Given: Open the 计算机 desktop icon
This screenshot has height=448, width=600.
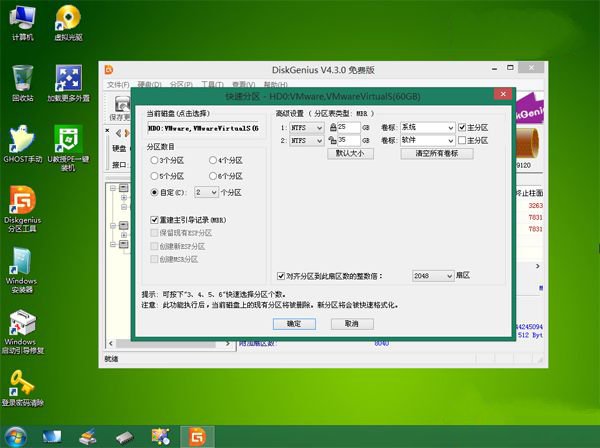Looking at the screenshot, I should point(23,23).
